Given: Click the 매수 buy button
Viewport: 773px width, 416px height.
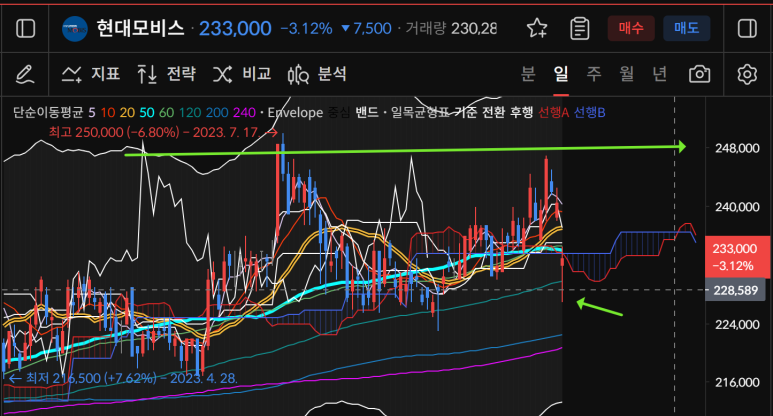Looking at the screenshot, I should tap(631, 28).
